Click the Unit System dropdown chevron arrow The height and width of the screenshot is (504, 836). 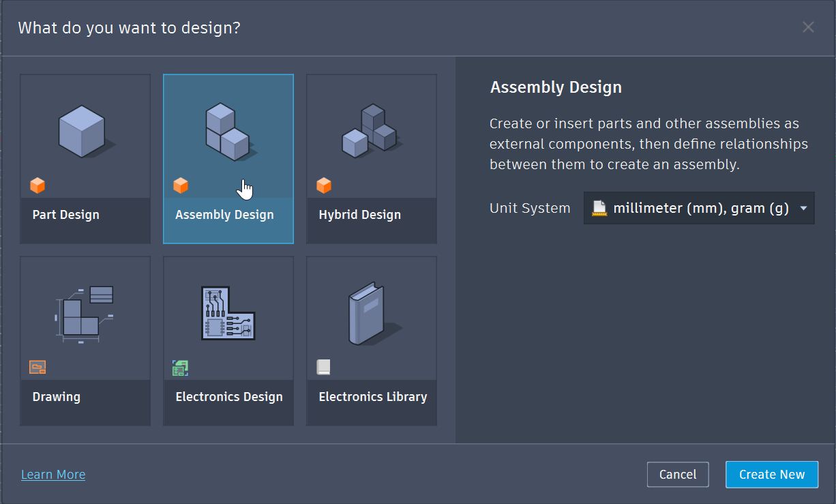coord(805,208)
